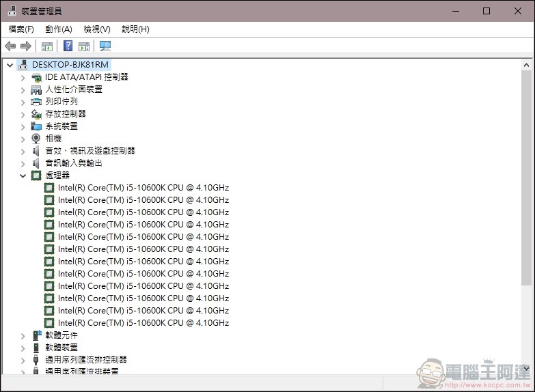Open the 動作(A) menu
The width and height of the screenshot is (535, 392).
click(x=59, y=29)
